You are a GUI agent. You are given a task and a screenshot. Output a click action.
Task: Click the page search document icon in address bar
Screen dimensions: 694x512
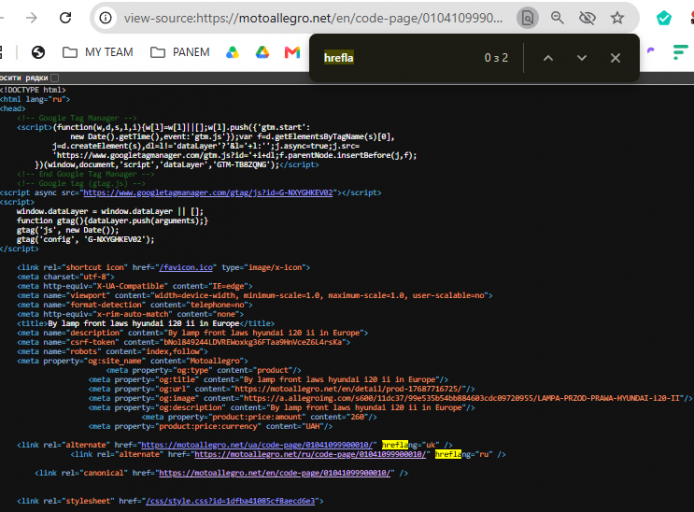(x=527, y=18)
